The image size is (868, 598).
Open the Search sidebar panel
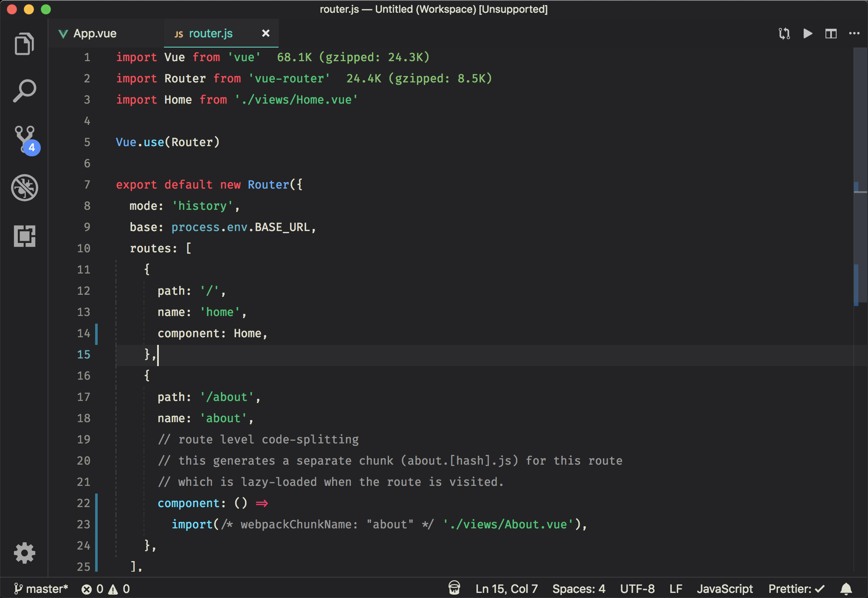(24, 91)
